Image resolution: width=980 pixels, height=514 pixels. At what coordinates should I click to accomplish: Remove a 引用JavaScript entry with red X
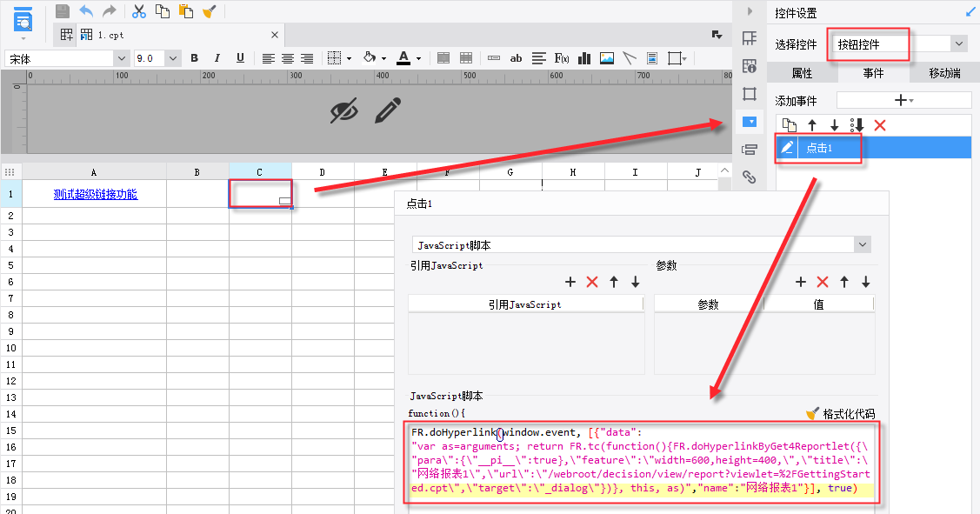(x=592, y=282)
